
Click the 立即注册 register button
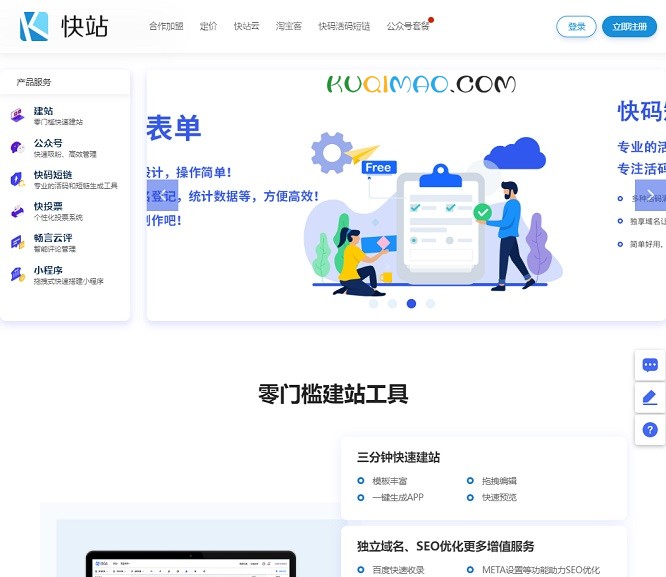(x=629, y=27)
